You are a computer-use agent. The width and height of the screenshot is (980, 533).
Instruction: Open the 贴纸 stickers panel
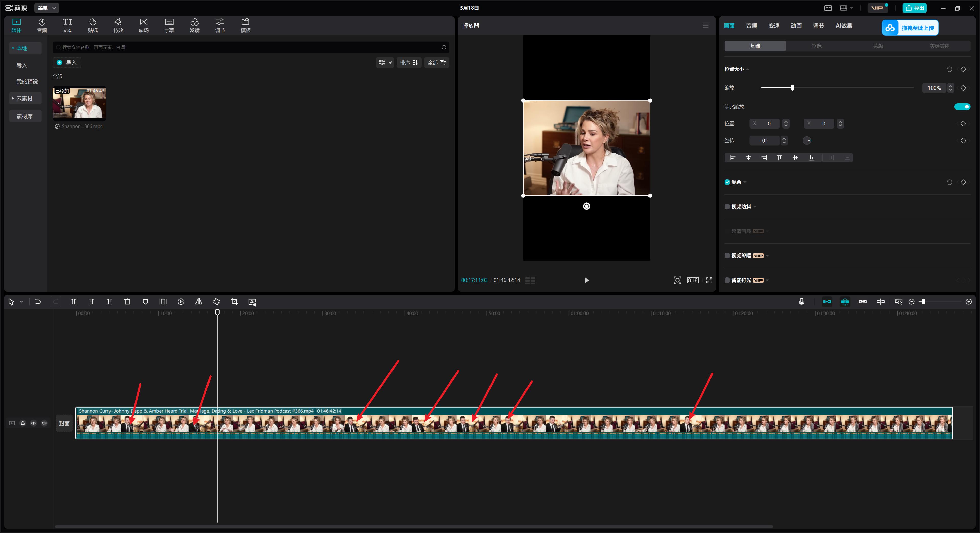92,25
